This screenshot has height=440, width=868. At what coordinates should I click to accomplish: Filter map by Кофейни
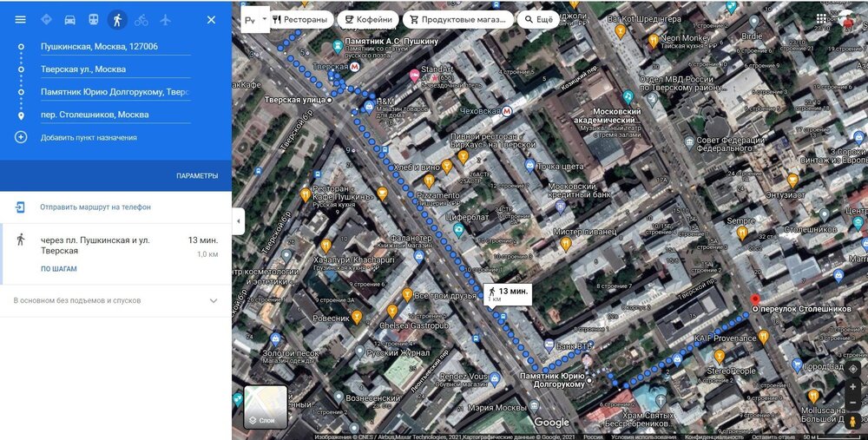(x=368, y=19)
